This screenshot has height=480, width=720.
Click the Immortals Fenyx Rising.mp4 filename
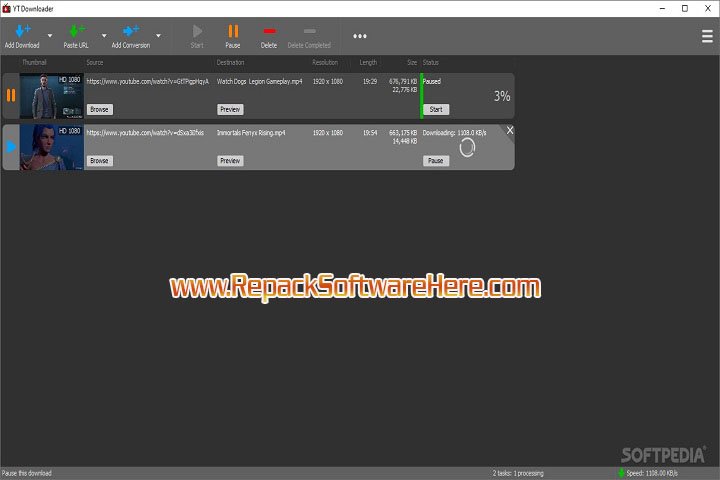pos(251,133)
